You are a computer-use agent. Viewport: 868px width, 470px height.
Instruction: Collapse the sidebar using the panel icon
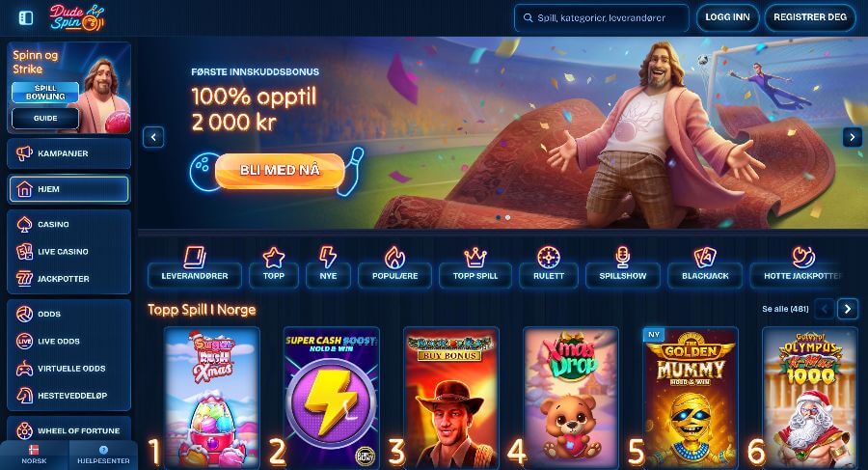26,17
